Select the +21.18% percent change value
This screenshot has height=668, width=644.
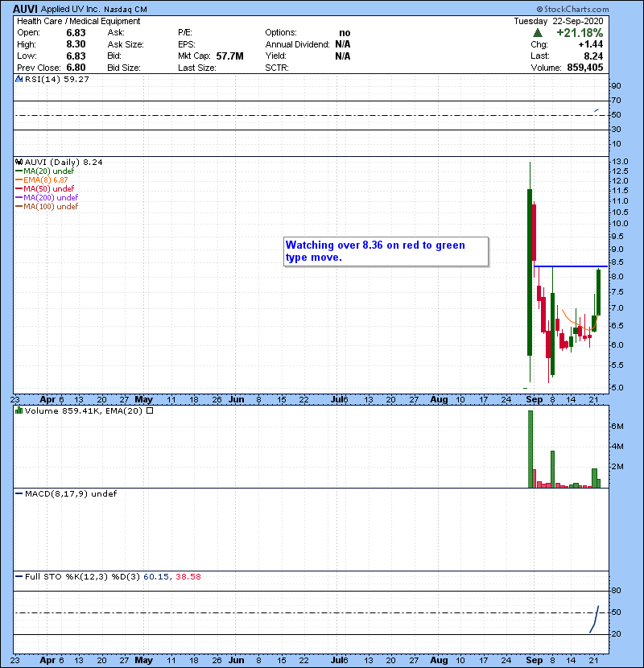[x=580, y=33]
